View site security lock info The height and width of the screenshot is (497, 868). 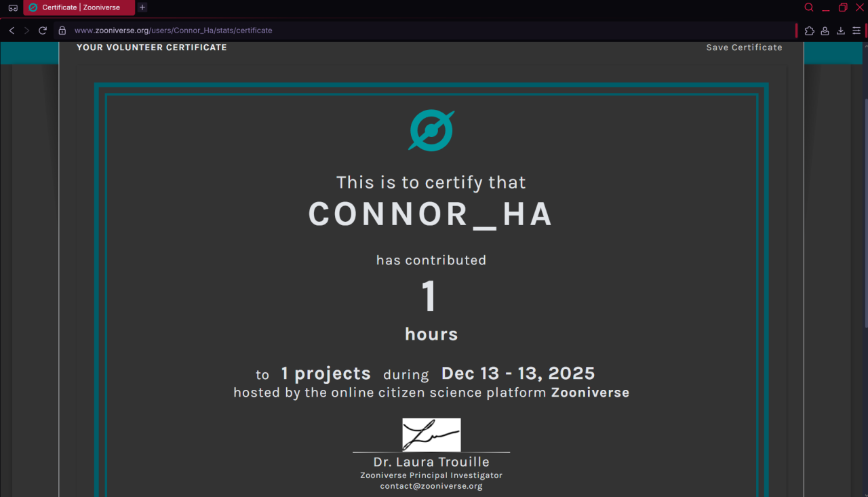click(x=62, y=31)
